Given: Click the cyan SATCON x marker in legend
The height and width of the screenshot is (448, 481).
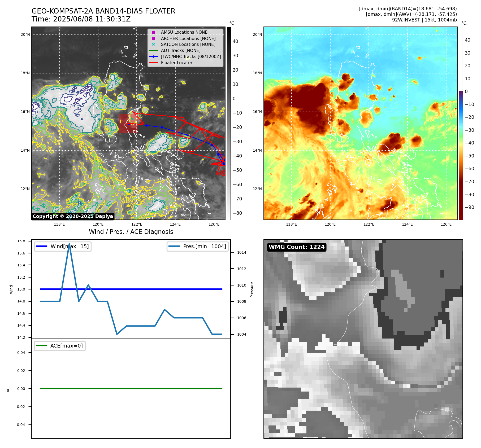Looking at the screenshot, I should click(153, 44).
